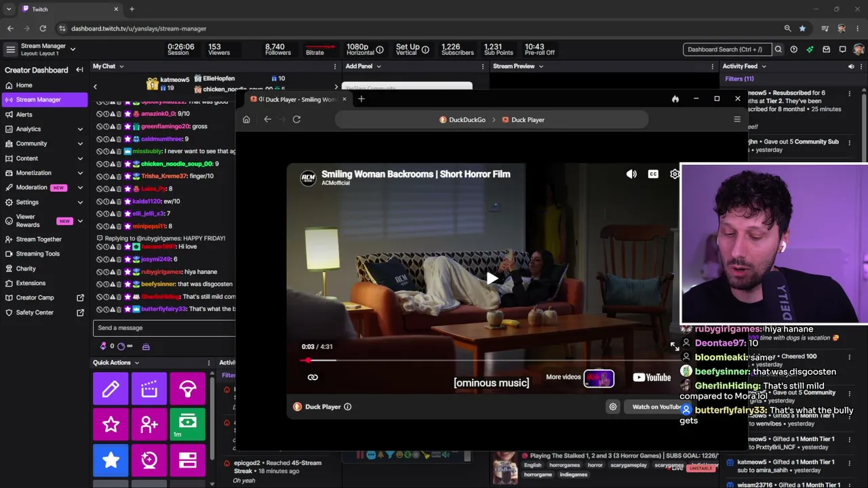Viewport: 868px width, 488px height.
Task: Open the dashboard inbox mail icon
Action: [826, 49]
